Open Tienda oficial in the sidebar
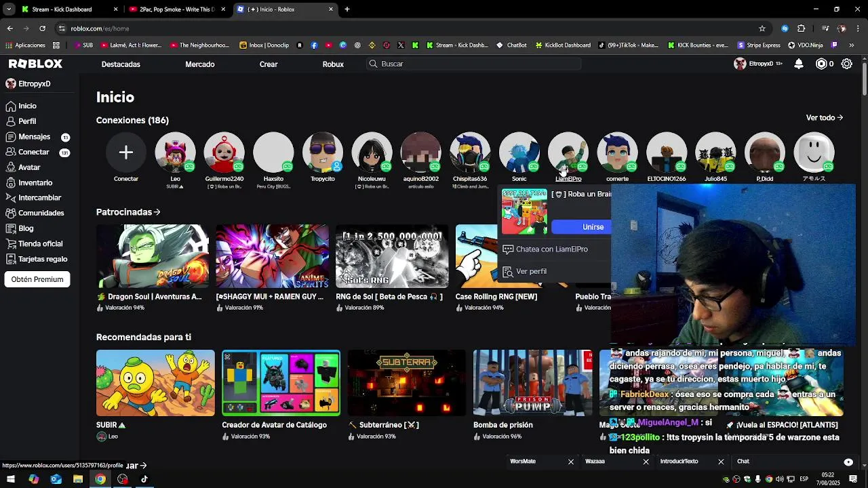 pyautogui.click(x=40, y=243)
